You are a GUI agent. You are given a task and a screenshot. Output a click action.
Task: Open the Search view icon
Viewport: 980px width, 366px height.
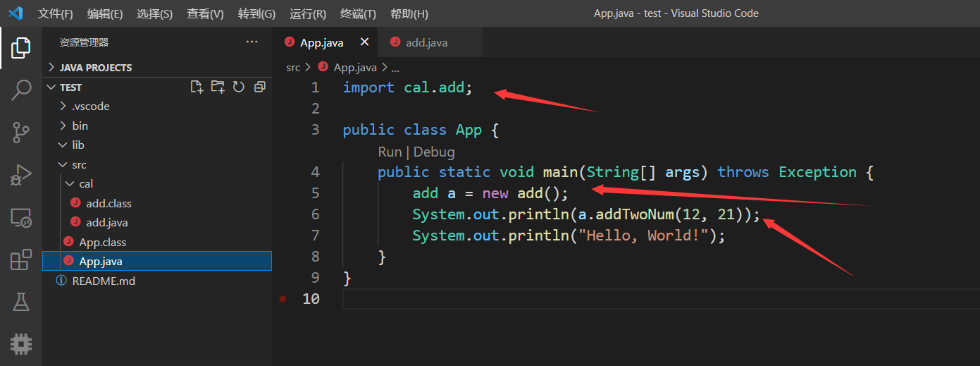point(21,90)
